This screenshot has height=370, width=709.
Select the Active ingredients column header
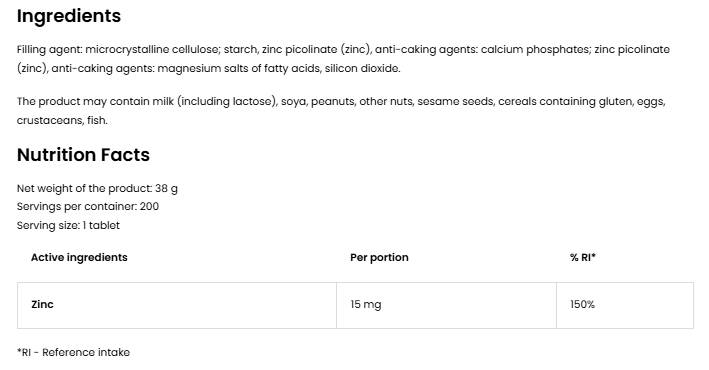pos(79,257)
